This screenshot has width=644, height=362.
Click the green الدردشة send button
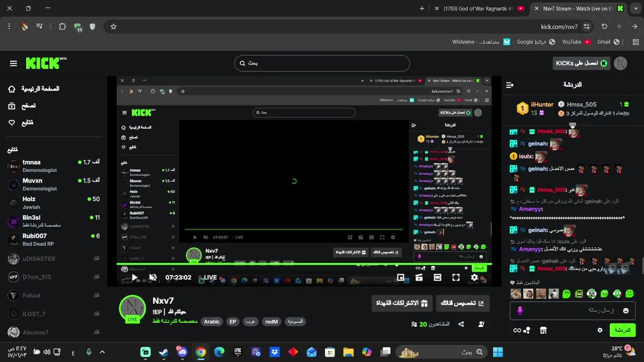coord(622,330)
